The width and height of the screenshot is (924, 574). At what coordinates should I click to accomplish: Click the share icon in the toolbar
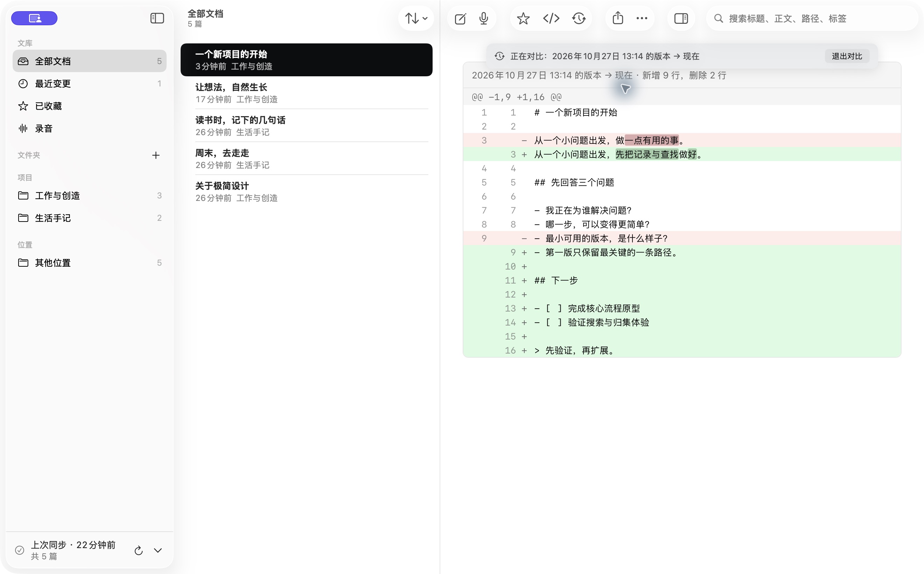point(618,18)
